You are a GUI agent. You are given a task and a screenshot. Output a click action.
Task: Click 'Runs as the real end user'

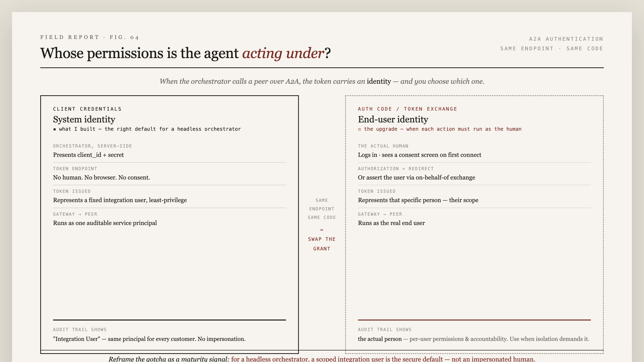pos(391,223)
